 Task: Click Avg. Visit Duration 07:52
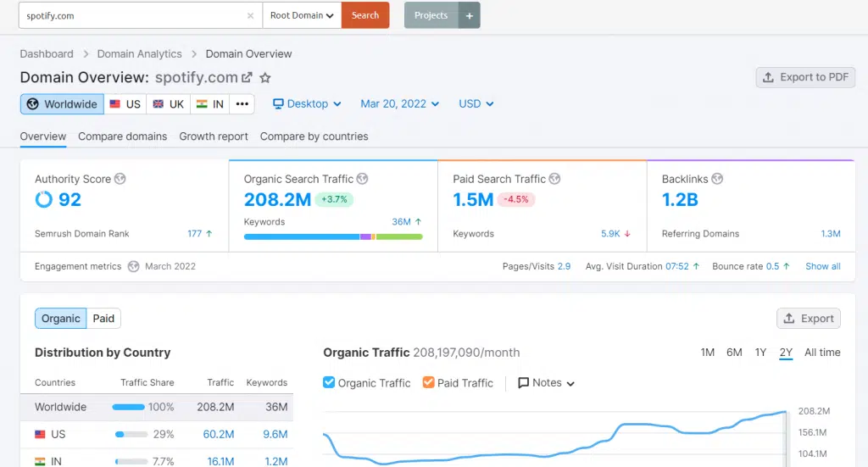click(x=677, y=266)
